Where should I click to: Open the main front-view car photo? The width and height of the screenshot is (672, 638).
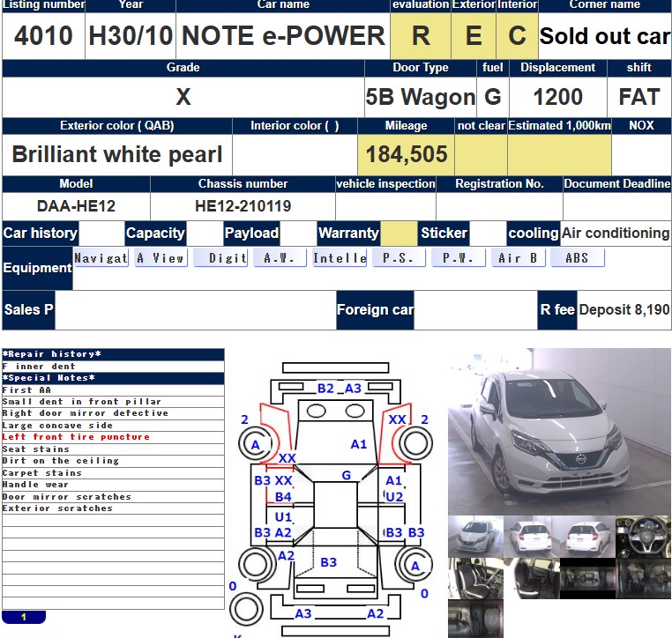559,431
